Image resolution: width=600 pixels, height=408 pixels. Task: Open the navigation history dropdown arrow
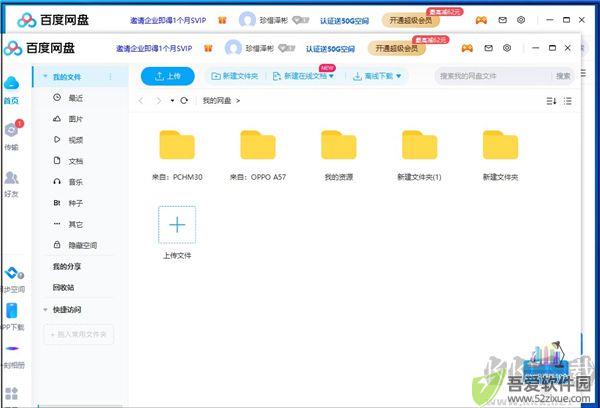[172, 101]
